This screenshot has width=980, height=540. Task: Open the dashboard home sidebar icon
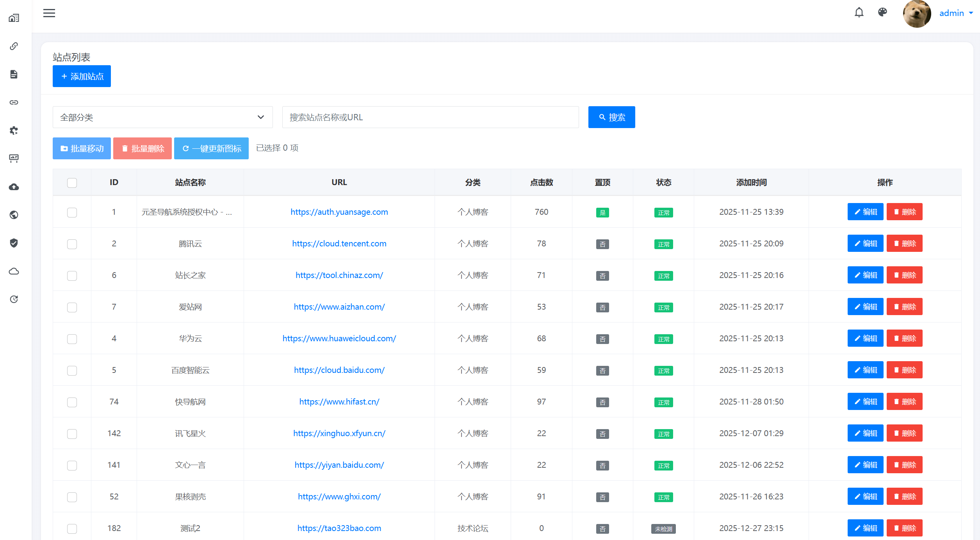tap(14, 18)
